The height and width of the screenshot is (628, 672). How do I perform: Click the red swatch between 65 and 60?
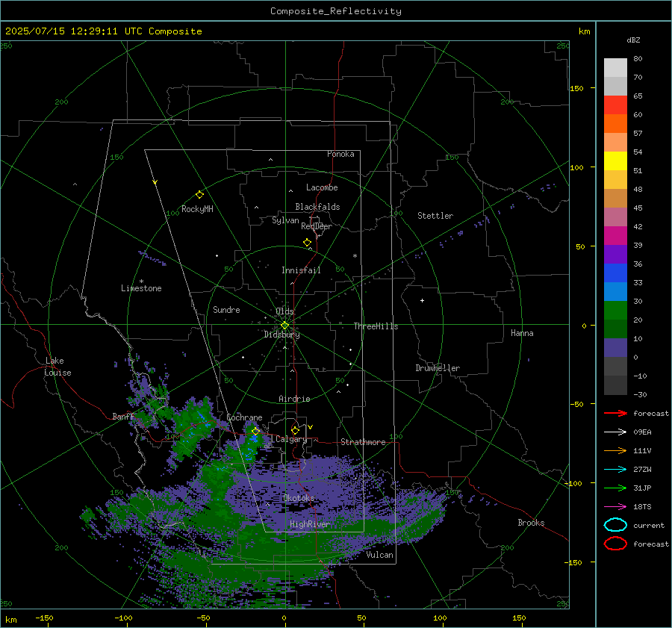click(615, 105)
